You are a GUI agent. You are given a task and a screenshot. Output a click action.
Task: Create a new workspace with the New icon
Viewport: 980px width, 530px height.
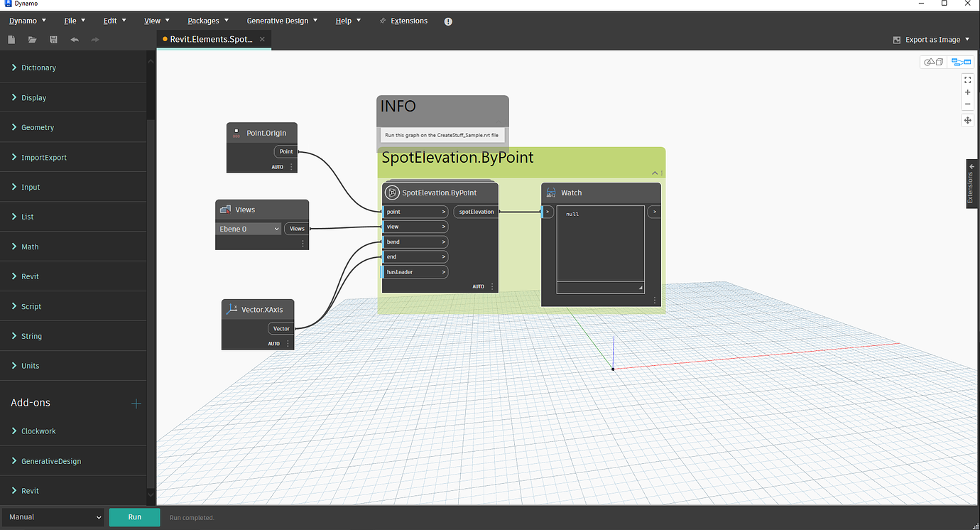[11, 40]
